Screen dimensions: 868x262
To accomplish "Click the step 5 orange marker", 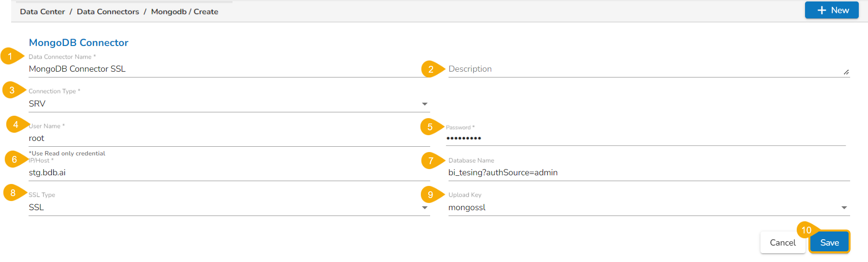I will point(430,127).
